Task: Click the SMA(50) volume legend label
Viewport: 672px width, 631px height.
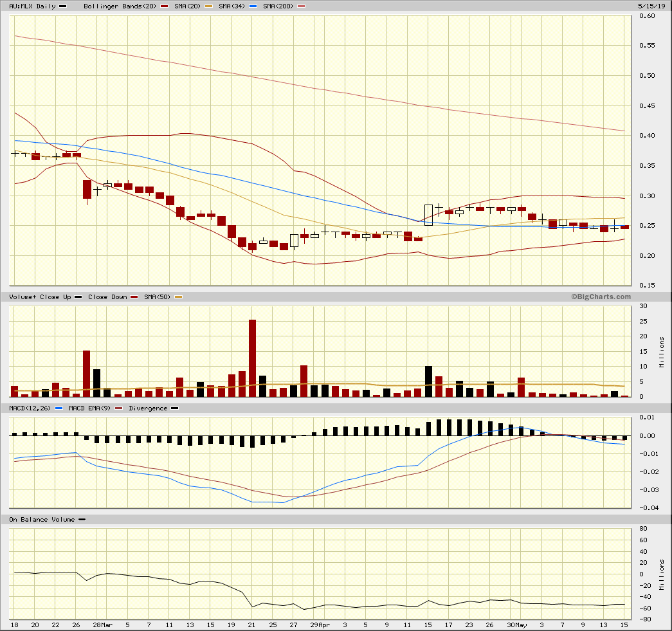Action: (158, 297)
